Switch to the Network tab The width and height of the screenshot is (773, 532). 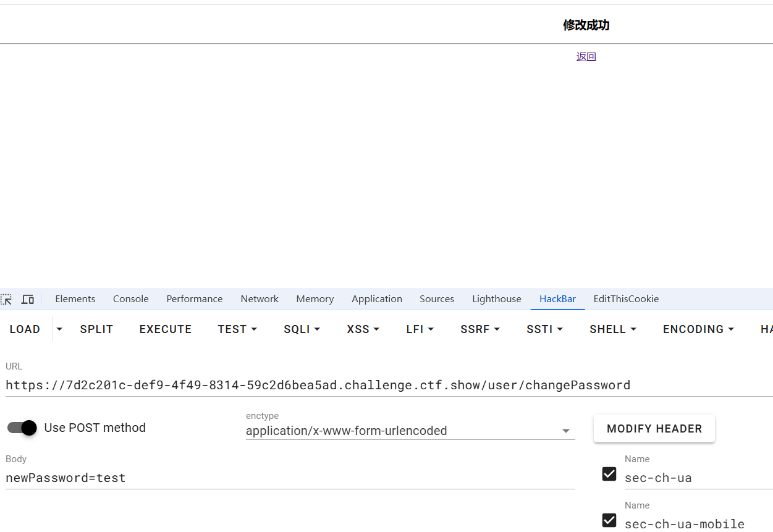coord(260,299)
